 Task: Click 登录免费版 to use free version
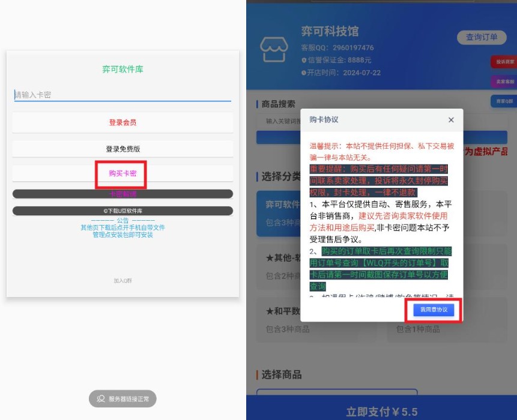click(122, 148)
